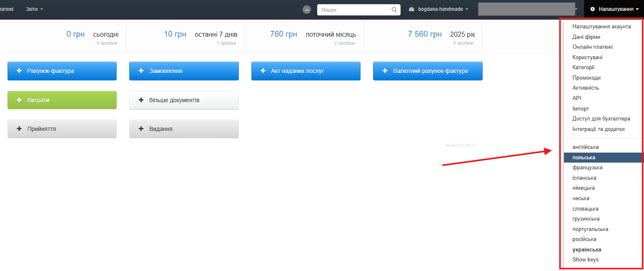Create an Акт наданих послуг
This screenshot has height=271, width=644.
point(306,71)
